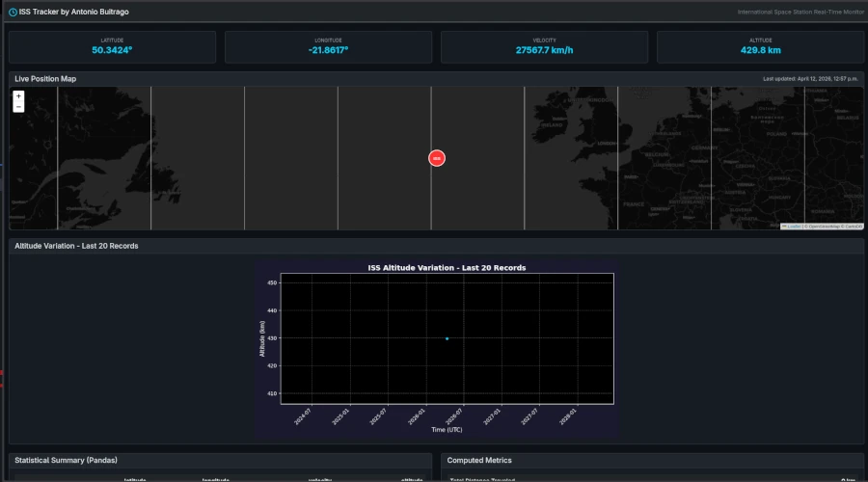868x482 pixels.
Task: Click the red ISS position marker
Action: tap(437, 158)
